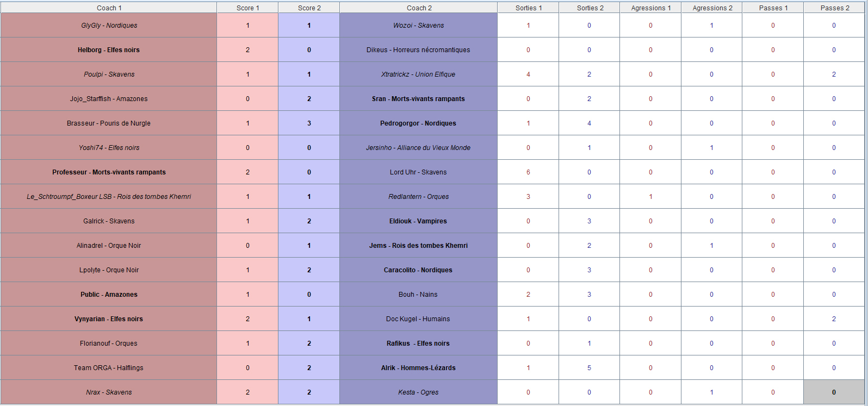Click the Agressions 2 column header
This screenshot has width=868, height=406.
(x=712, y=8)
